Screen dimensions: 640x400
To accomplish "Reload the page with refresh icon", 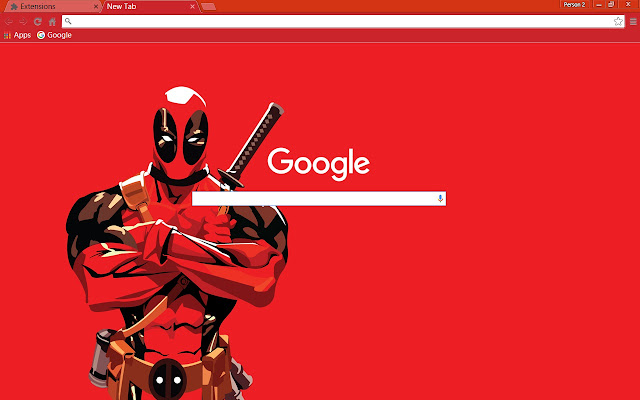I will point(38,22).
